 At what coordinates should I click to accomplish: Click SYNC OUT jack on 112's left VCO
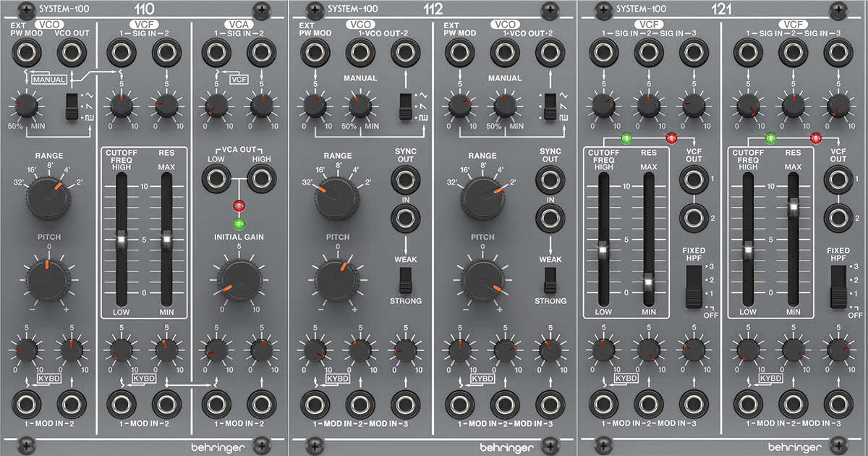[x=405, y=179]
